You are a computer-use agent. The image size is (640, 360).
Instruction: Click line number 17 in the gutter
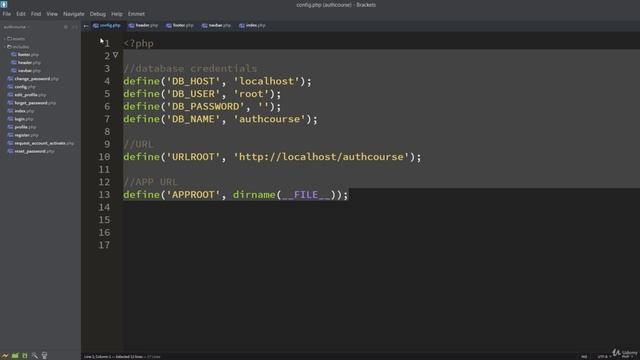pos(104,245)
